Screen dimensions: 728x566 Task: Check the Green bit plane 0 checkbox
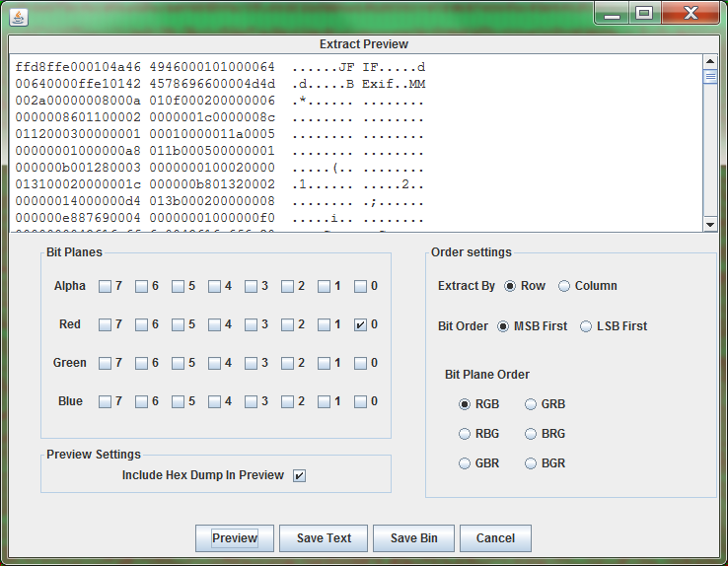[x=360, y=363]
